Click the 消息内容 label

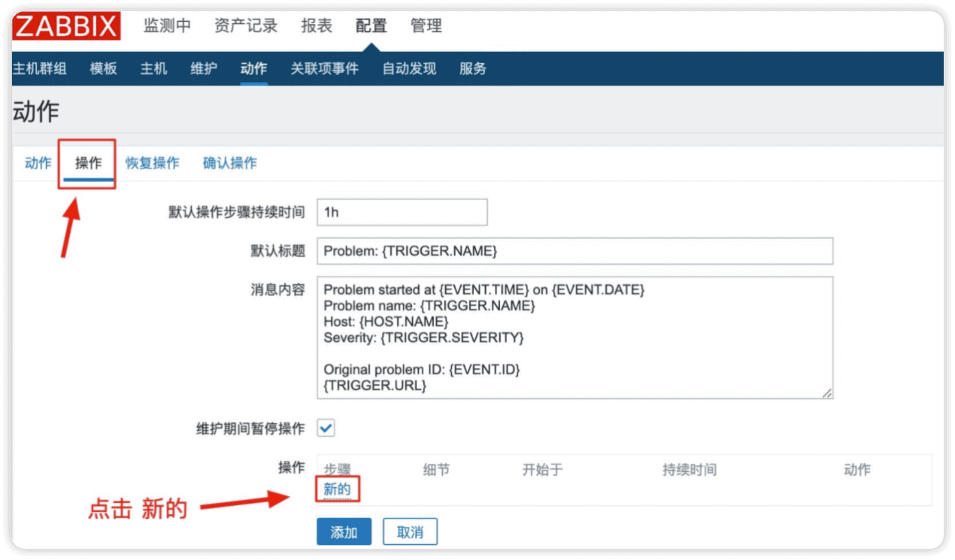tap(278, 289)
